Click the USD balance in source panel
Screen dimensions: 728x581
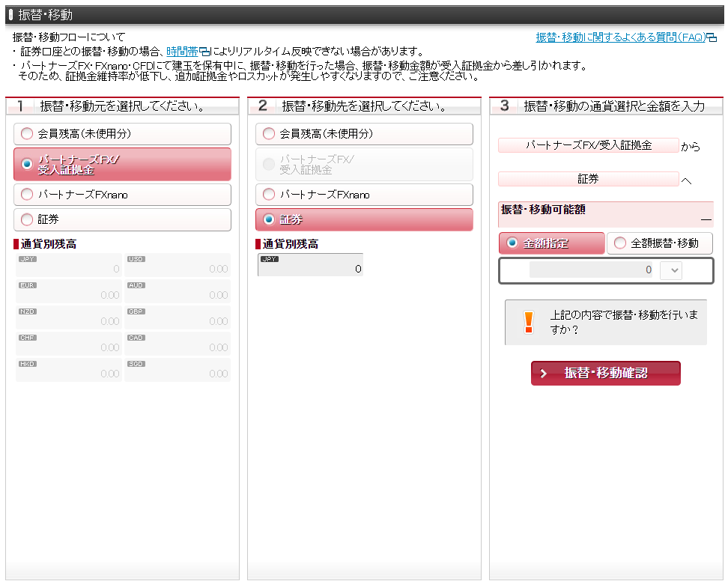pyautogui.click(x=178, y=265)
